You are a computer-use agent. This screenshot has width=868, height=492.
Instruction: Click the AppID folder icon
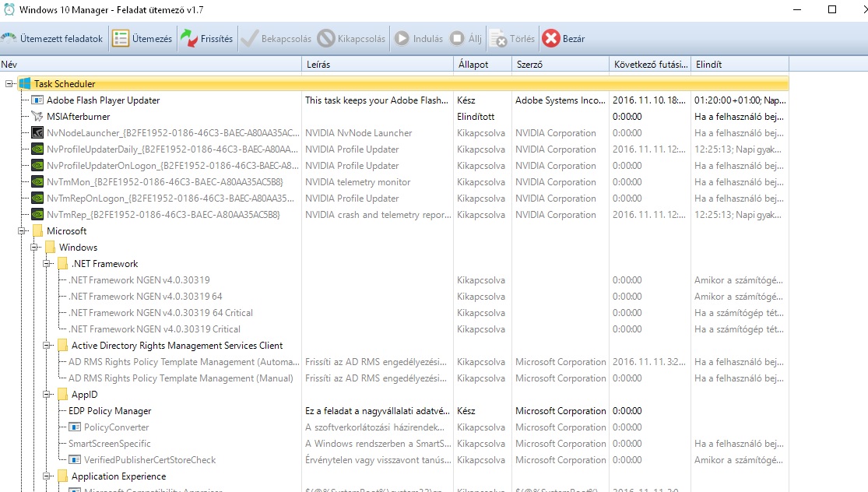pos(62,395)
